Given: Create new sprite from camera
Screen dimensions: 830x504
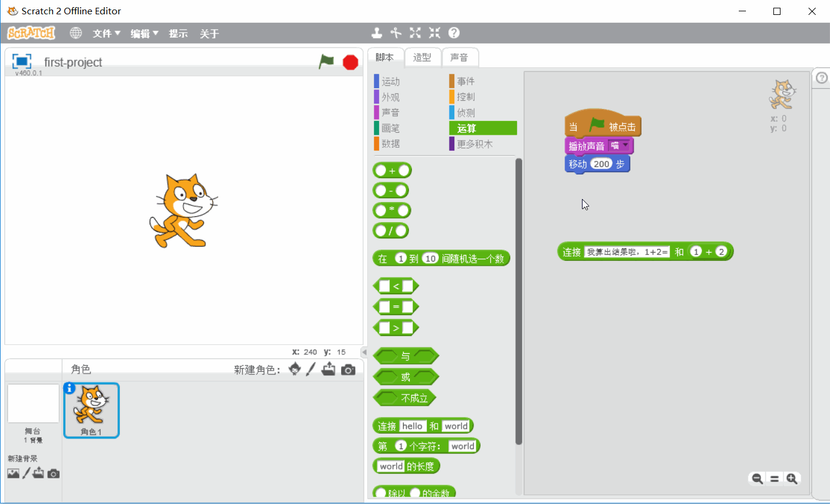Looking at the screenshot, I should pyautogui.click(x=348, y=370).
